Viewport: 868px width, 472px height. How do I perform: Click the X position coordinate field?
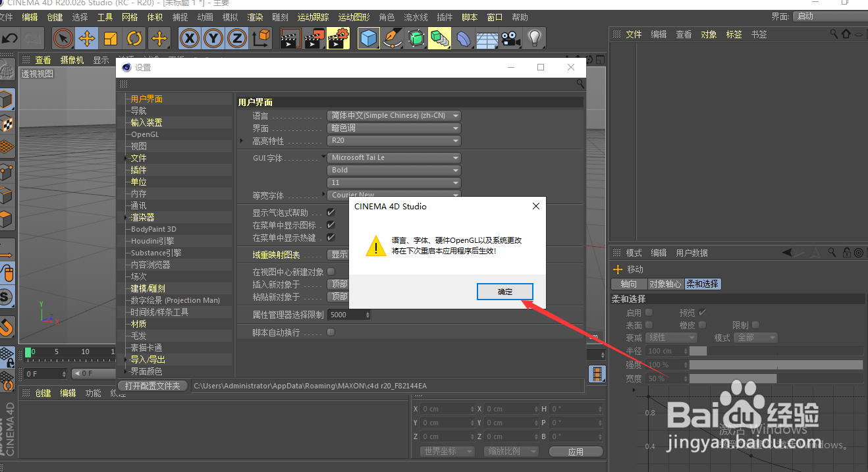[x=447, y=409]
